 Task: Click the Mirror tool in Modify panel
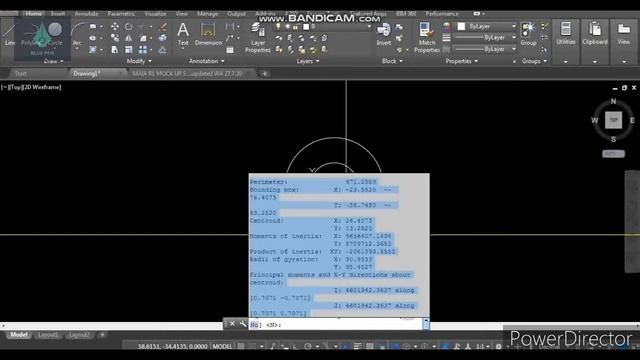[129, 38]
